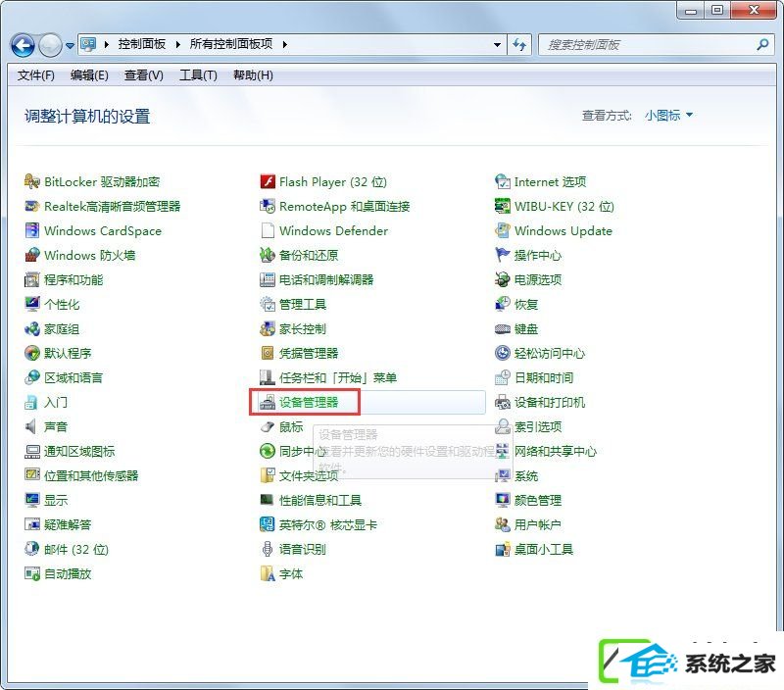Open the 轻松访问中心 link
This screenshot has width=784, height=690.
pyautogui.click(x=550, y=354)
